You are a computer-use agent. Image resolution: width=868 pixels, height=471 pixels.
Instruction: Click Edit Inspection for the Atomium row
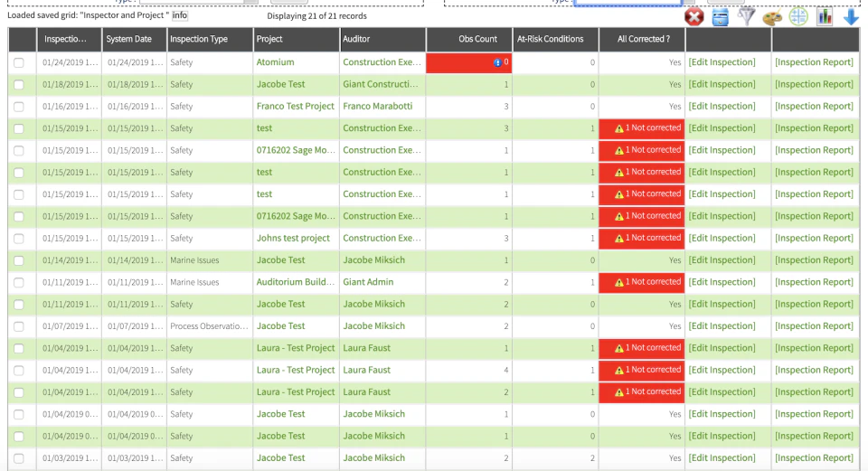click(x=722, y=62)
